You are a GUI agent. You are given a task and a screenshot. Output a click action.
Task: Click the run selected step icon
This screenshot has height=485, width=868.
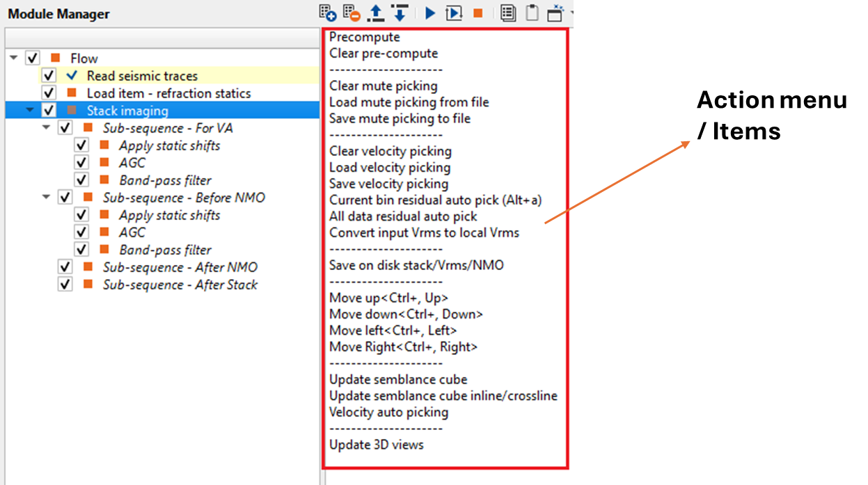pyautogui.click(x=454, y=13)
